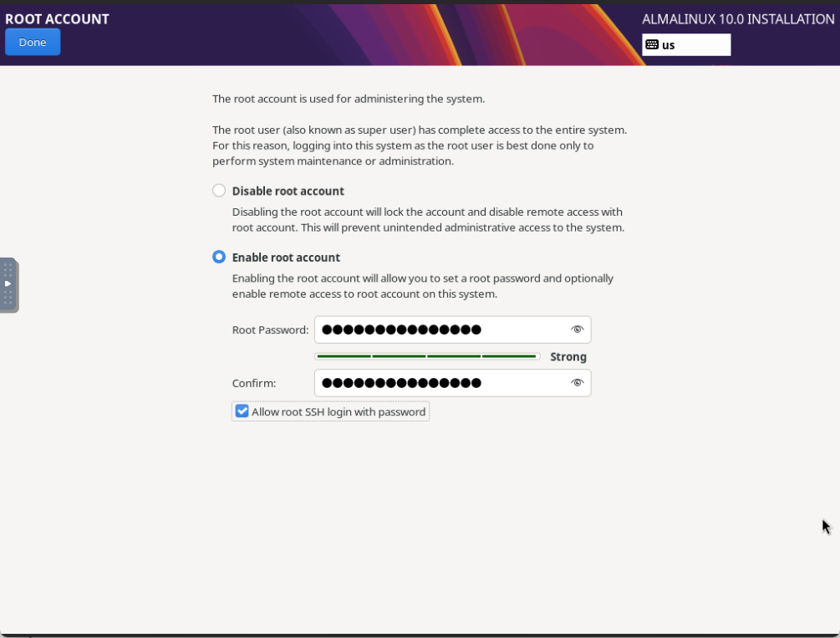Select Enable root account radio button

click(219, 258)
